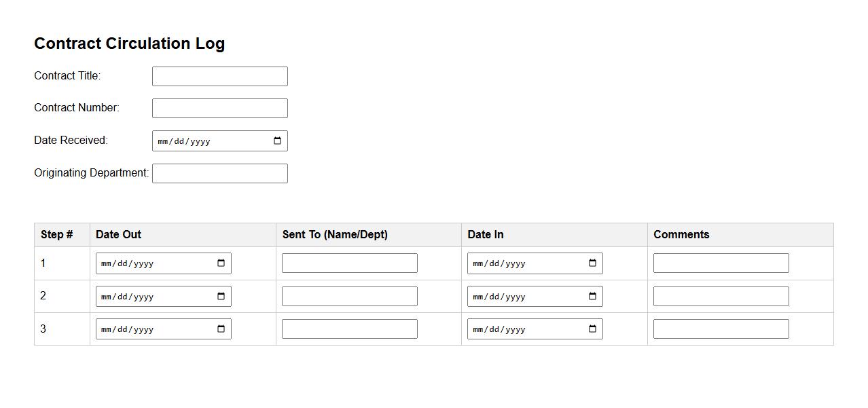The width and height of the screenshot is (868, 408).
Task: Open Step 3 Date Out calendar picker
Action: pyautogui.click(x=221, y=329)
